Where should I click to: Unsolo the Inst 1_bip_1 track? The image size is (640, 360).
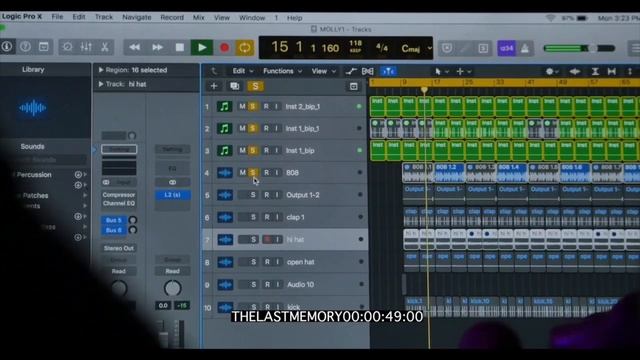(x=253, y=129)
